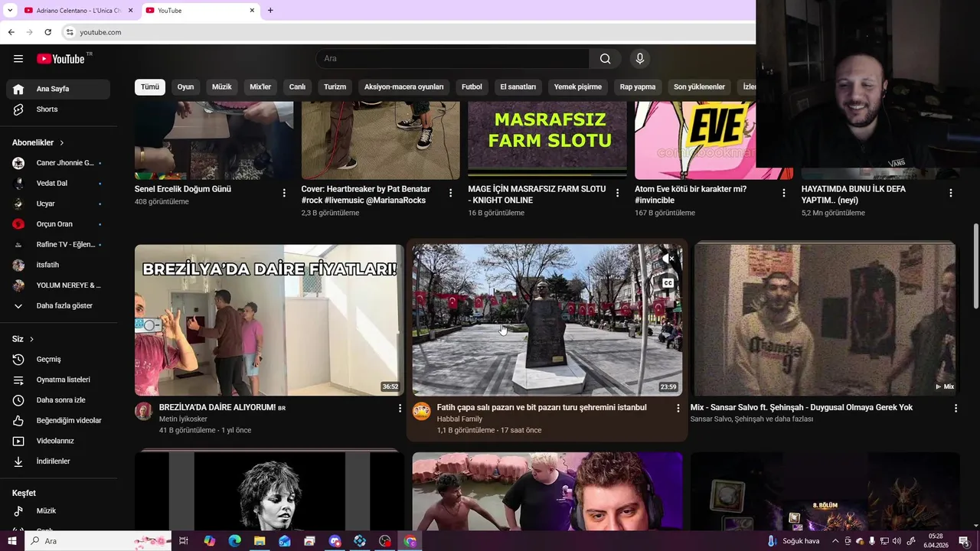Open options menu for BREZİLYA'DA DAİRE ALIYORUM
Image resolution: width=980 pixels, height=551 pixels.
pyautogui.click(x=400, y=409)
